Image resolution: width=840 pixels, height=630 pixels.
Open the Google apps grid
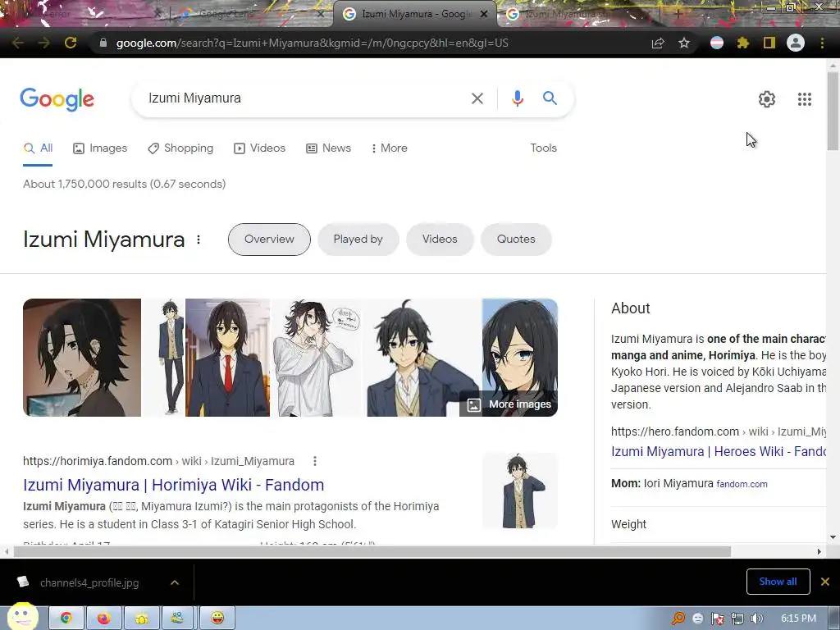pyautogui.click(x=805, y=99)
